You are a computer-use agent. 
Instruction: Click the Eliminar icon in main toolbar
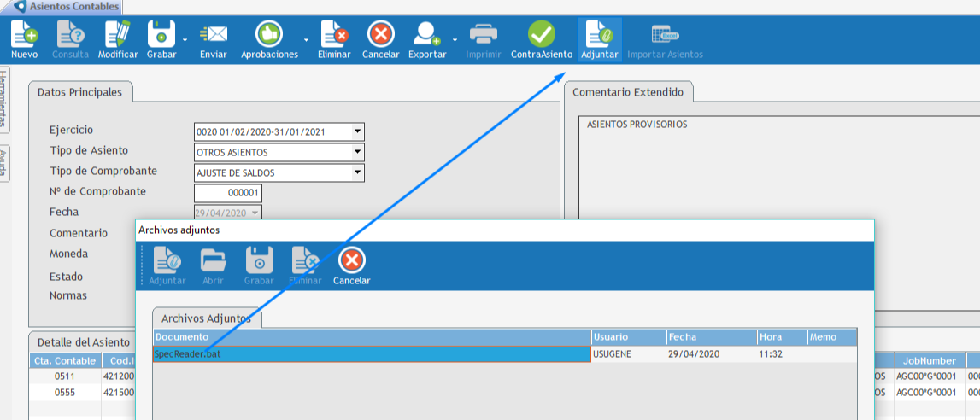click(x=333, y=35)
